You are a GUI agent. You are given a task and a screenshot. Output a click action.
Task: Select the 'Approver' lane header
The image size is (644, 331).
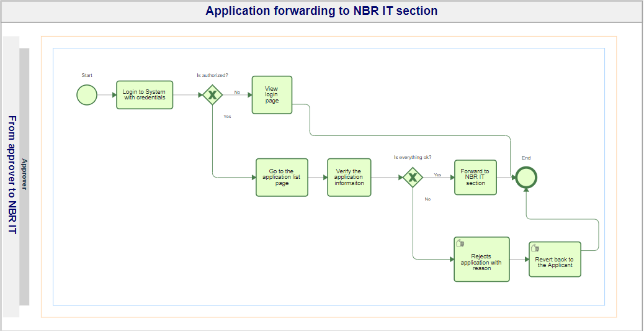[24, 177]
